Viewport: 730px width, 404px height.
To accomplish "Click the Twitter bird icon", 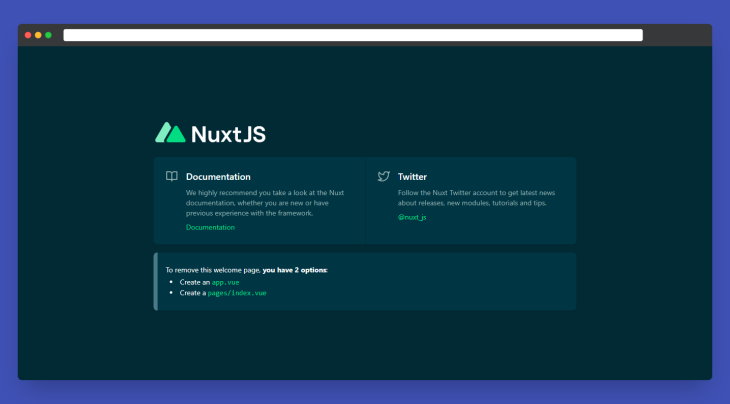I will tap(384, 176).
